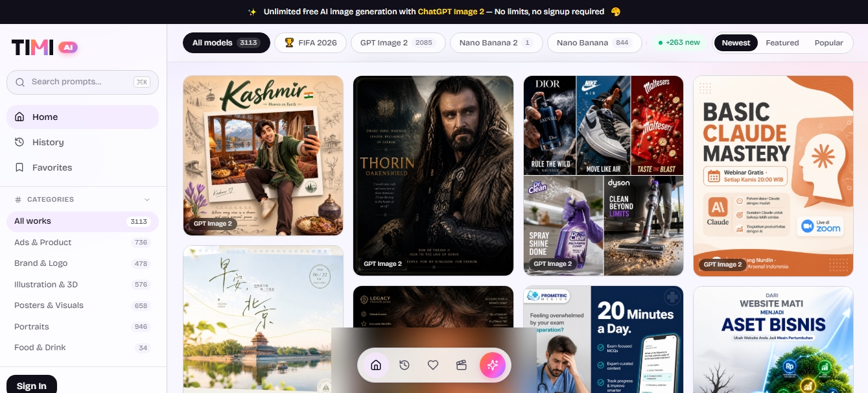This screenshot has height=393, width=868.
Task: Open the Dior Nike Maltesers ads collage
Action: (604, 176)
